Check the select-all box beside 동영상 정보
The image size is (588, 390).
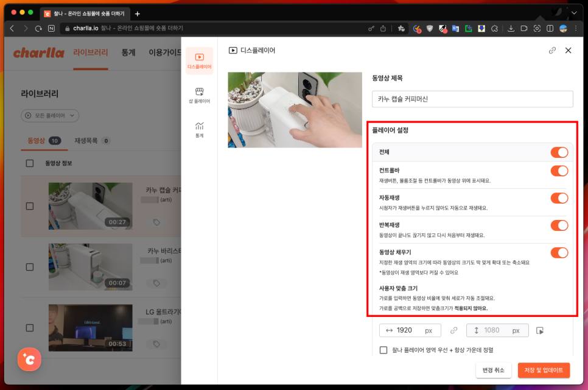[x=30, y=163]
